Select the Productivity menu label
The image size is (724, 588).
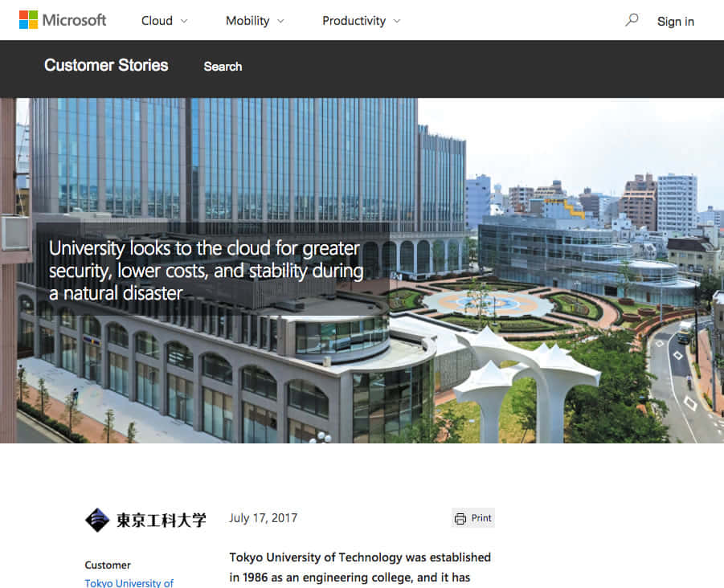tap(354, 21)
